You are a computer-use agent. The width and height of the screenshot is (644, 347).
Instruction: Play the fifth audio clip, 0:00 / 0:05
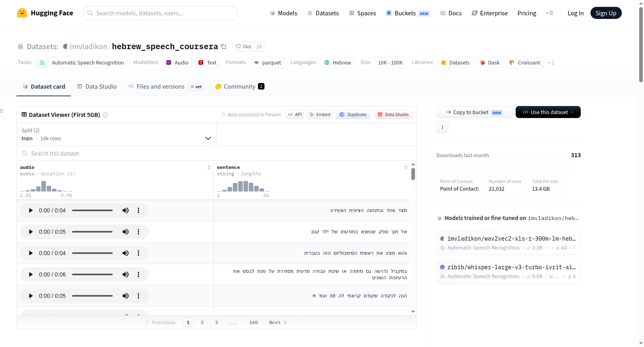(x=31, y=296)
